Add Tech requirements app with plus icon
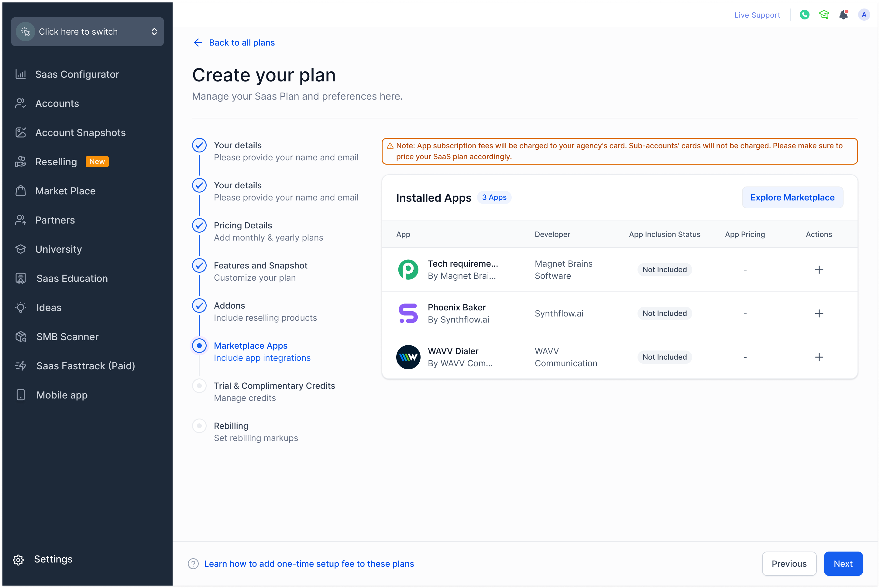The height and width of the screenshot is (588, 880). coord(819,270)
